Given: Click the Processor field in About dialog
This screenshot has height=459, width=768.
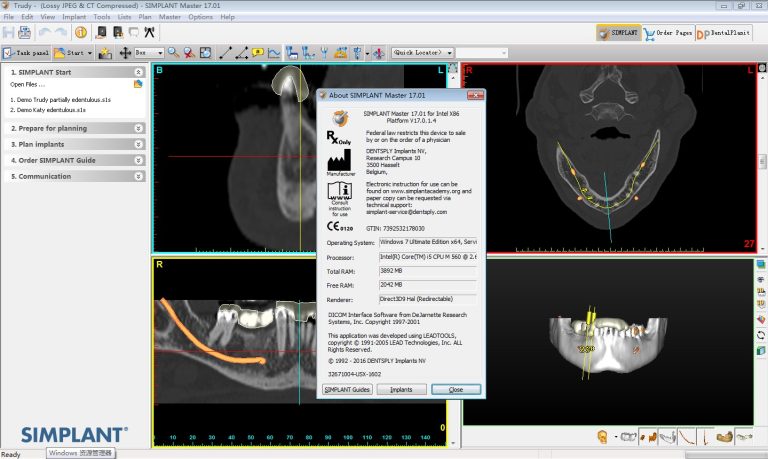Looking at the screenshot, I should [428, 257].
